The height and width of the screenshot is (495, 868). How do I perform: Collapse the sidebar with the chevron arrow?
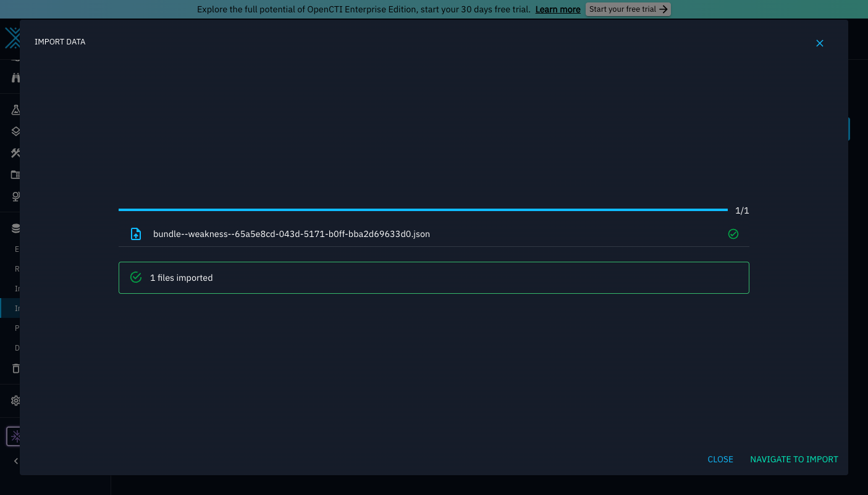point(15,461)
